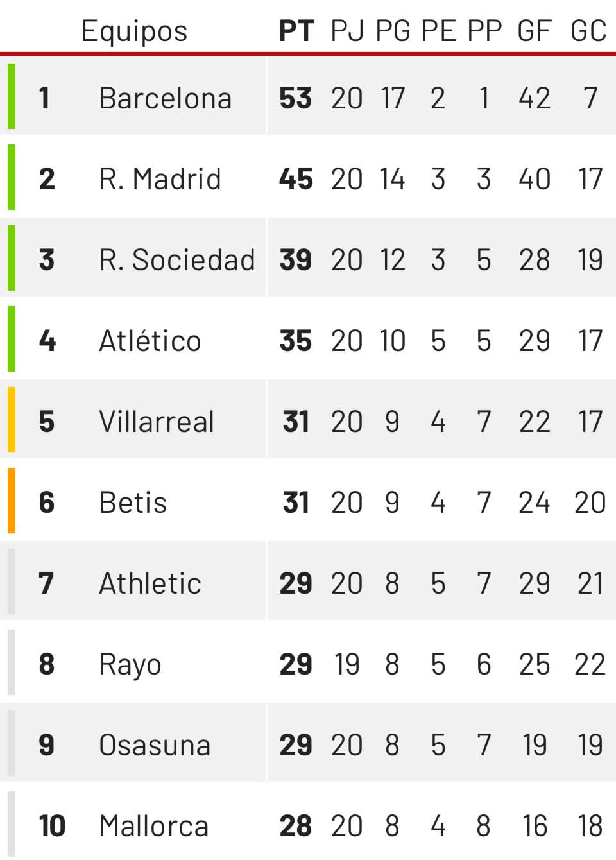The image size is (616, 860).
Task: Select Betis in the table
Action: point(133,503)
